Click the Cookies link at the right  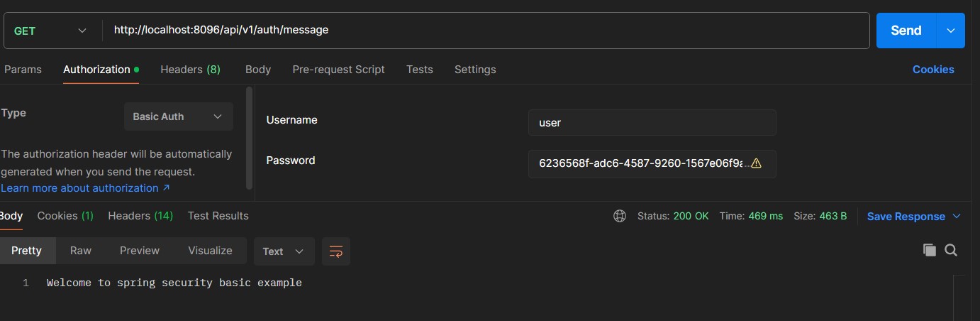click(x=932, y=70)
